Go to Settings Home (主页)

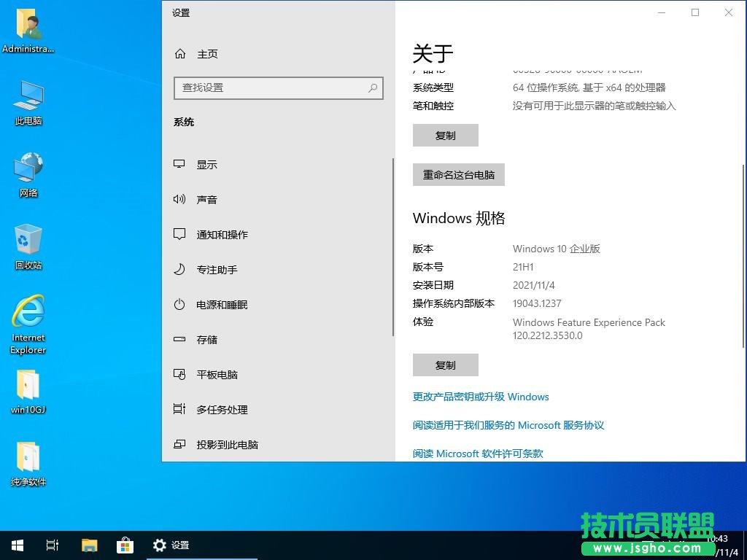pyautogui.click(x=206, y=54)
